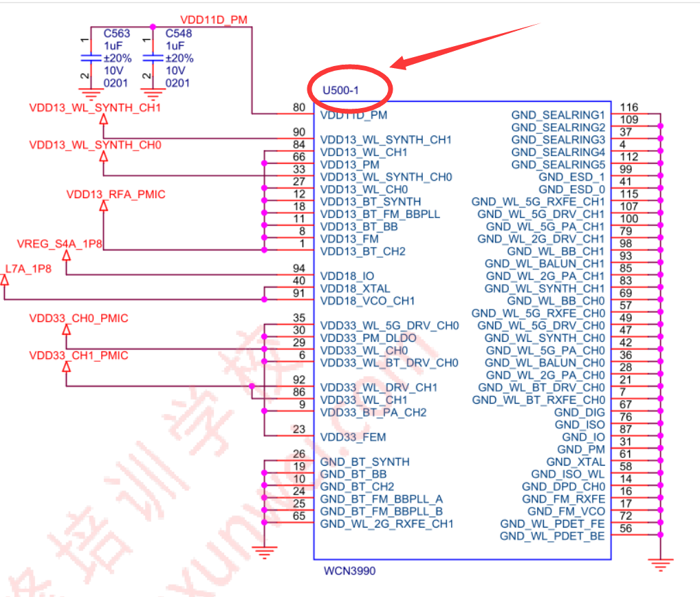The image size is (700, 597).
Task: Select pin name GND_SEALRING5
Action: (x=558, y=165)
